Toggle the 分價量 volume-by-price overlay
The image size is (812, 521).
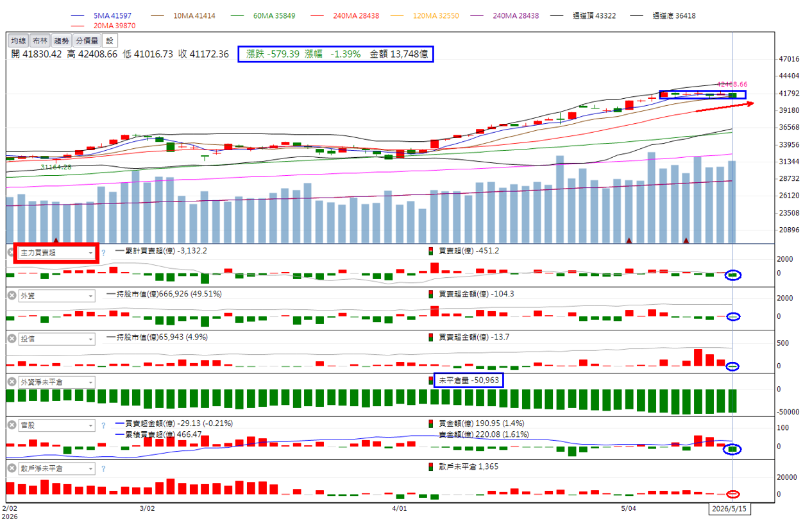(x=87, y=40)
